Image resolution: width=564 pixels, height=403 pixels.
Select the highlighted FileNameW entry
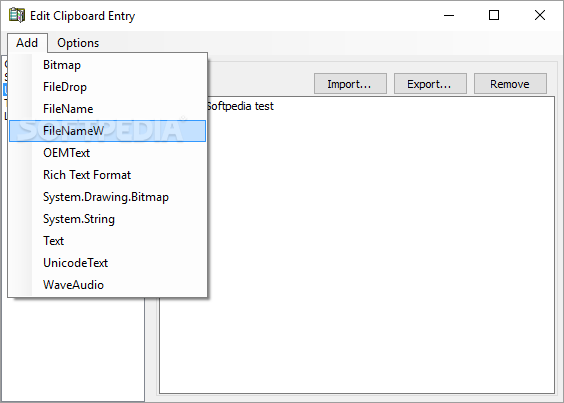[x=107, y=131]
